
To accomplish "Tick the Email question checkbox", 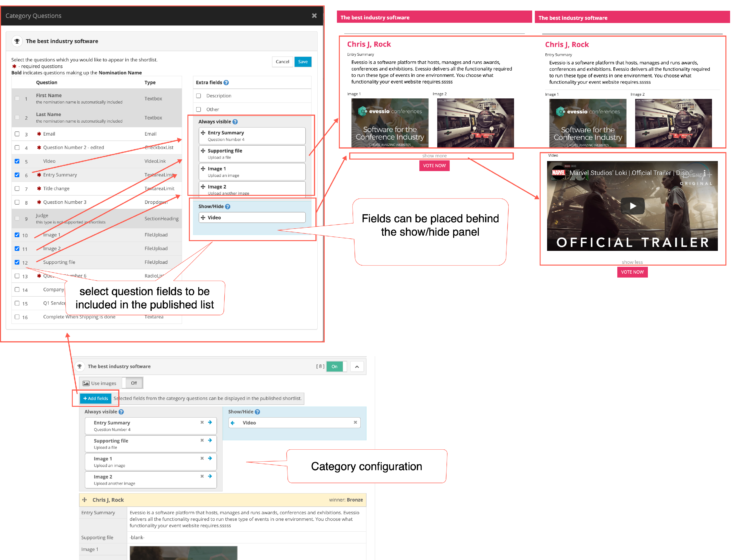I will 17,134.
